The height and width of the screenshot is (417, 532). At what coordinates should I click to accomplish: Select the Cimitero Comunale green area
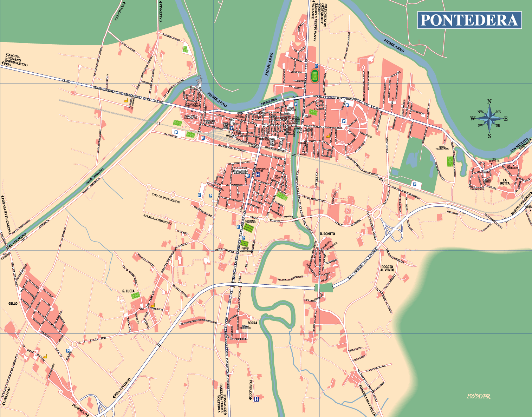tap(249, 229)
